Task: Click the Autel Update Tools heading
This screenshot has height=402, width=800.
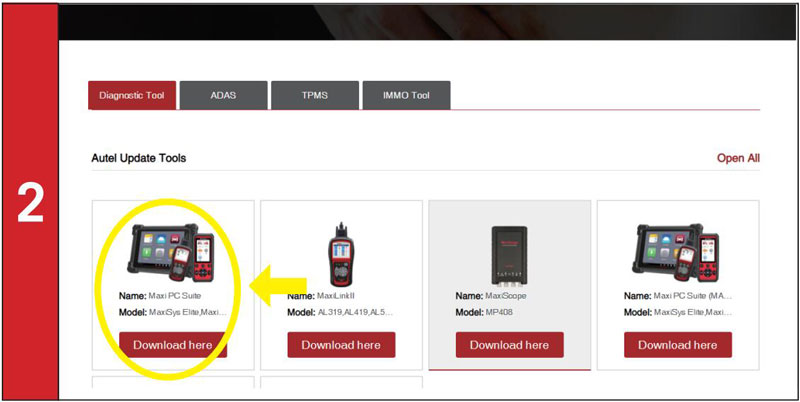Action: pyautogui.click(x=139, y=158)
